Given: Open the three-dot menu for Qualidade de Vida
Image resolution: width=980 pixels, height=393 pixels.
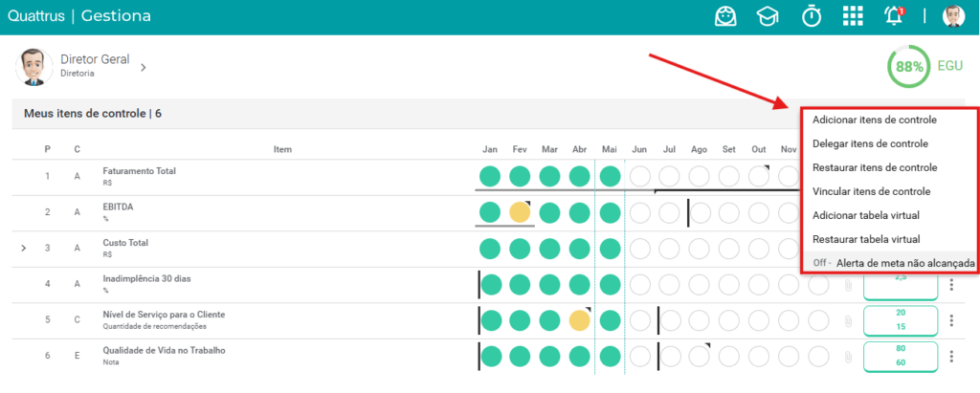Looking at the screenshot, I should tap(951, 357).
